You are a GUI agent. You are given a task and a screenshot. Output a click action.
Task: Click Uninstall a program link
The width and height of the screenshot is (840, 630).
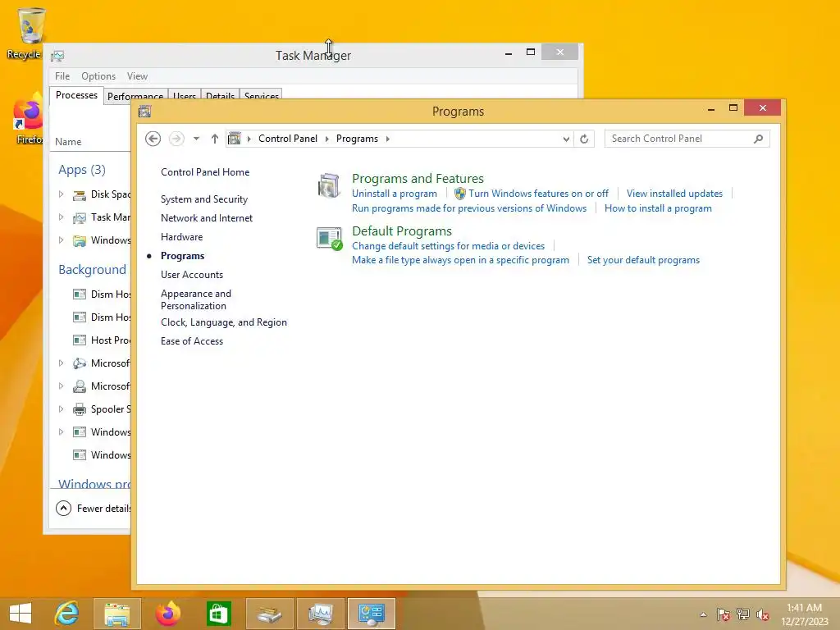(x=395, y=194)
